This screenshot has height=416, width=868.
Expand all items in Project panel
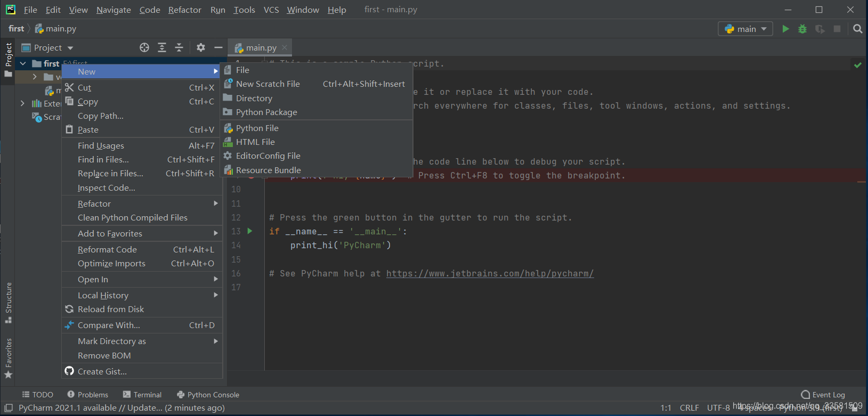(x=162, y=47)
